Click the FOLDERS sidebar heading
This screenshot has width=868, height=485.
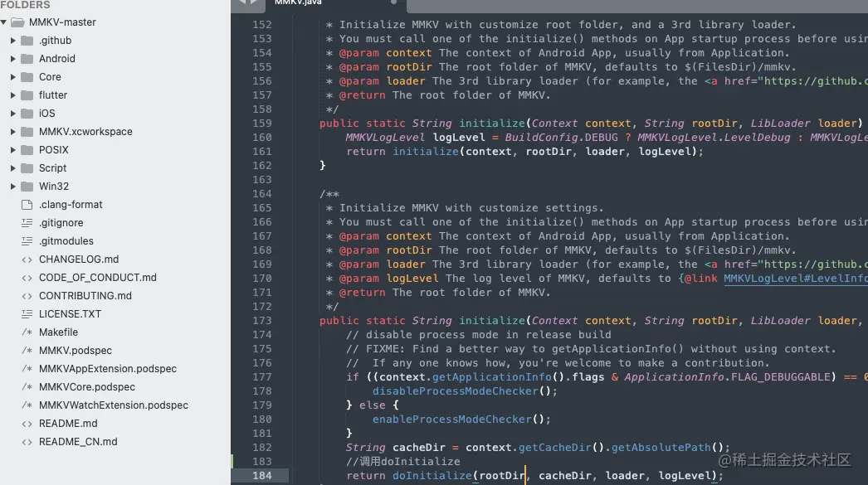[25, 4]
